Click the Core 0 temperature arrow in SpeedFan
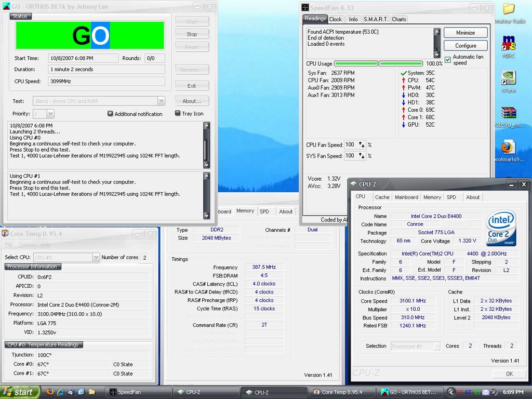532x399 pixels. tap(403, 110)
